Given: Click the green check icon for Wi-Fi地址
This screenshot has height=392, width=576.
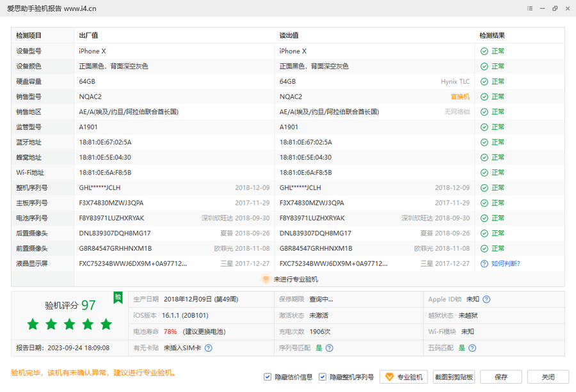Looking at the screenshot, I should tap(484, 173).
